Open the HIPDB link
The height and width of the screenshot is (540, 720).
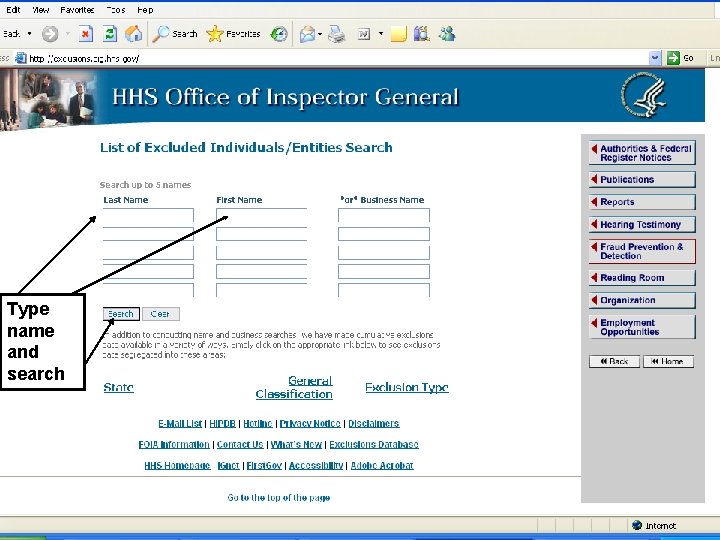(x=222, y=423)
